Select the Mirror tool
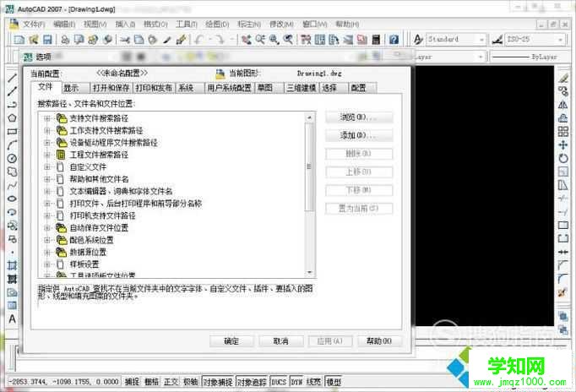The image size is (576, 392). point(563,105)
